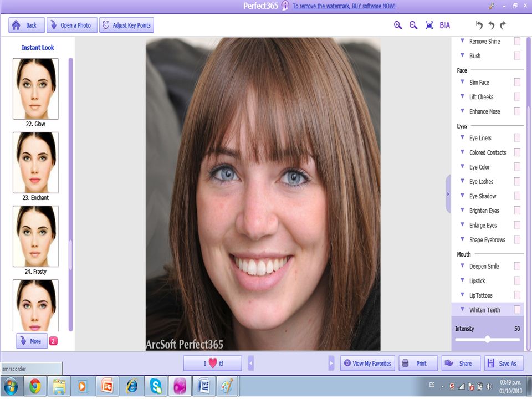This screenshot has width=532, height=399.
Task: Open the BUY software NOW watermark link
Action: (344, 6)
